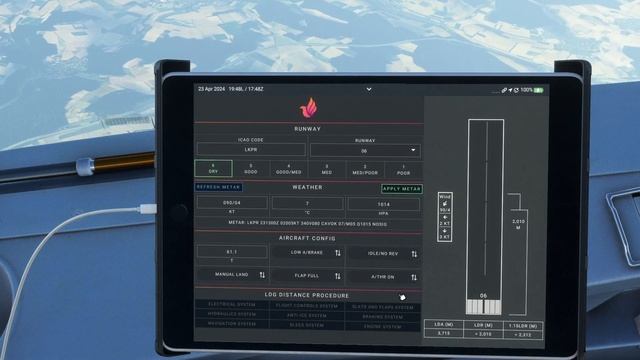Select NAVIGATION SYSTEM failure procedure
This screenshot has width=640, height=360.
tap(232, 324)
